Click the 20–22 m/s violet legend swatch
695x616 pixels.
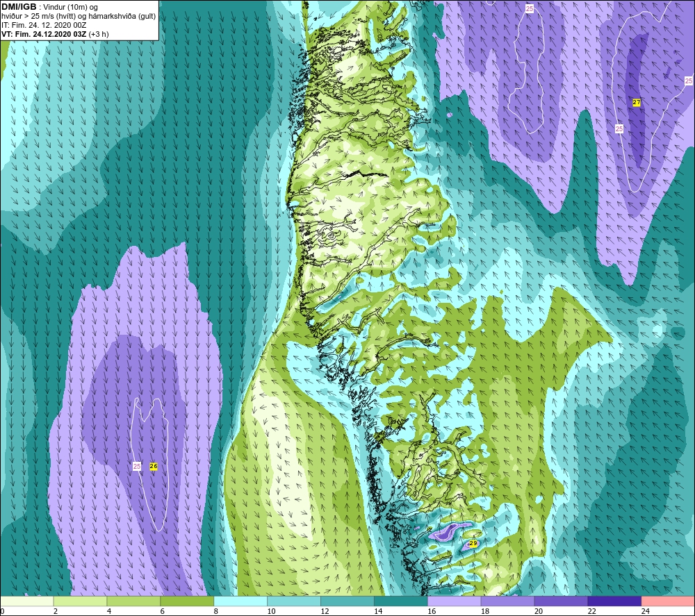[561, 601]
